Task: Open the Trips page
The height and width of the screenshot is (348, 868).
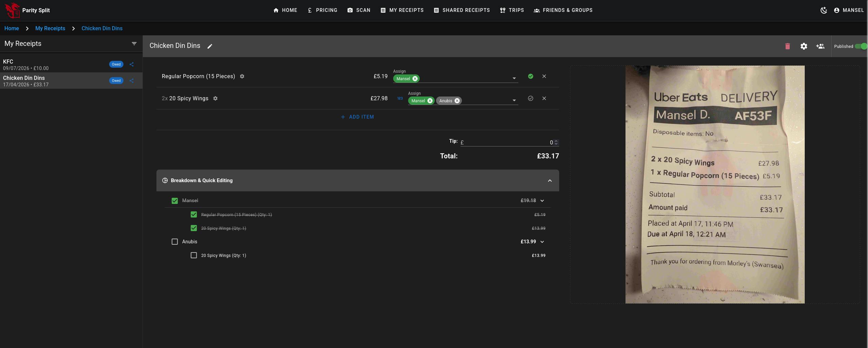Action: coord(512,10)
